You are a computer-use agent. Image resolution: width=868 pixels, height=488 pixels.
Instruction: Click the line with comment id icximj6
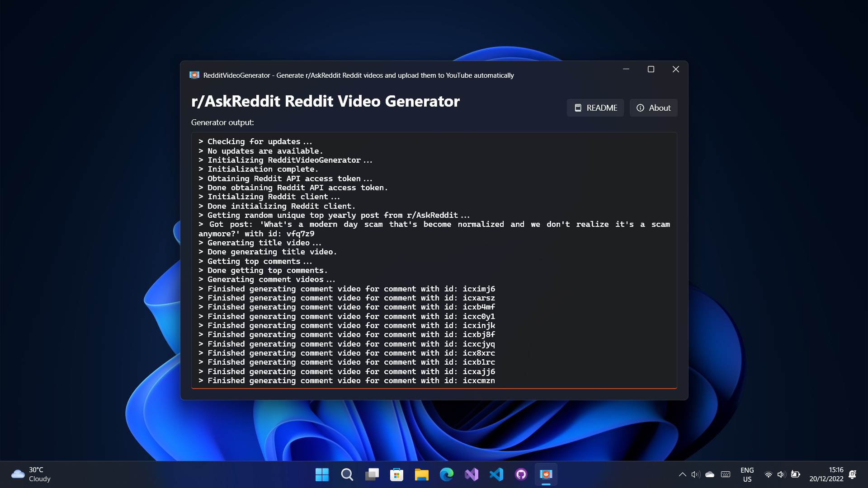click(x=347, y=289)
